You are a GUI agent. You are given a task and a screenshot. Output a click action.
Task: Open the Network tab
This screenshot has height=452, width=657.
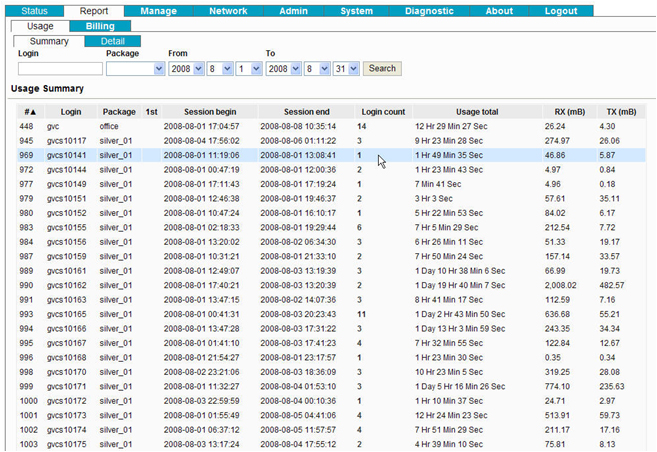228,11
